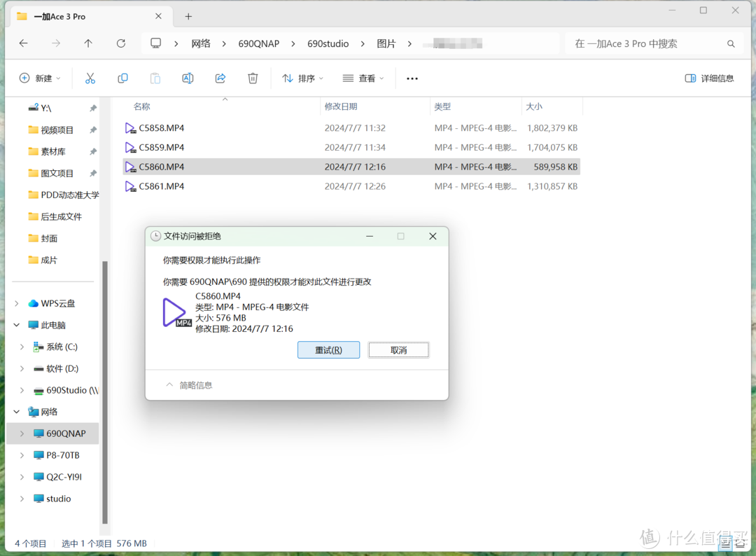Sort by 修改日期 column header
Image resolution: width=756 pixels, height=556 pixels.
coord(341,106)
